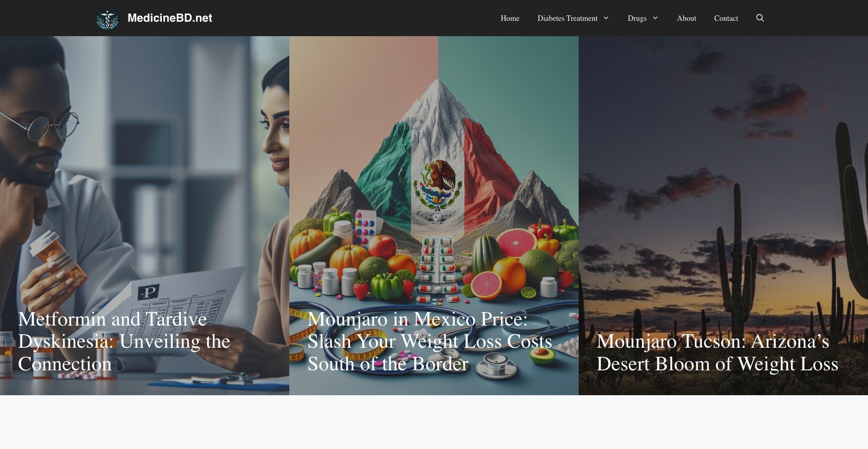Click the Drugs navigation label
The height and width of the screenshot is (449, 868).
click(x=637, y=18)
